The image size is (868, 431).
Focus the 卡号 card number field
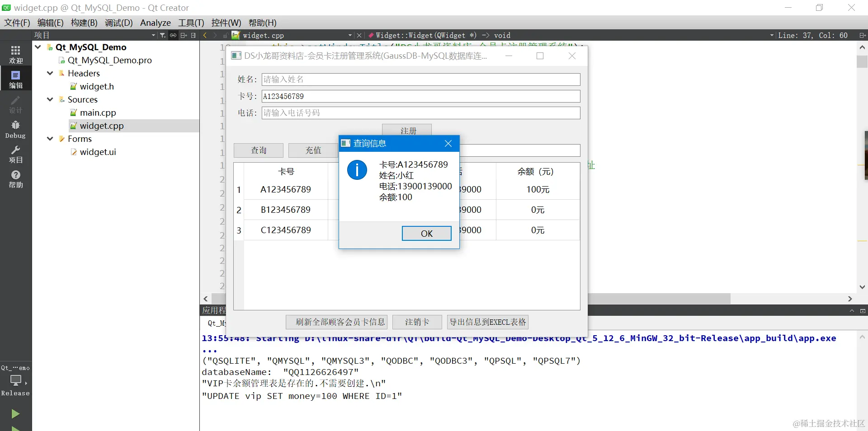tap(421, 96)
